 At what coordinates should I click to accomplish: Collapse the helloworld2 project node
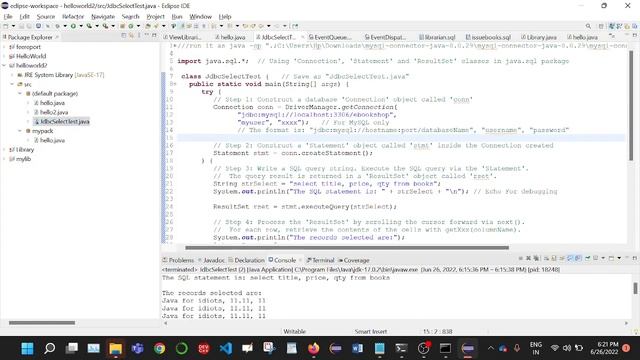coord(4,65)
